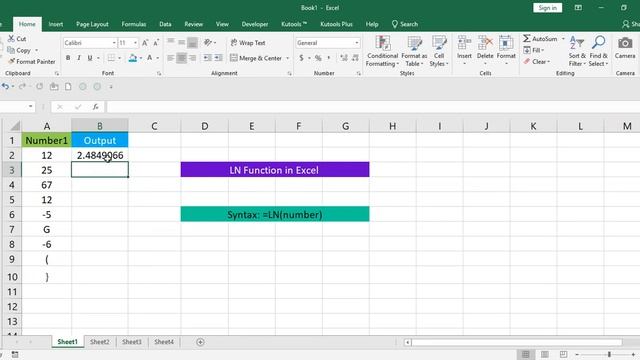Open the Insert ribbon tab
This screenshot has height=360, width=640.
56,24
